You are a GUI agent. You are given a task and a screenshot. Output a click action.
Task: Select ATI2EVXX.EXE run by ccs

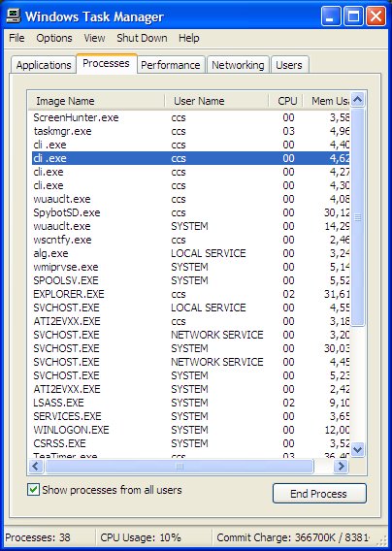[x=190, y=321]
